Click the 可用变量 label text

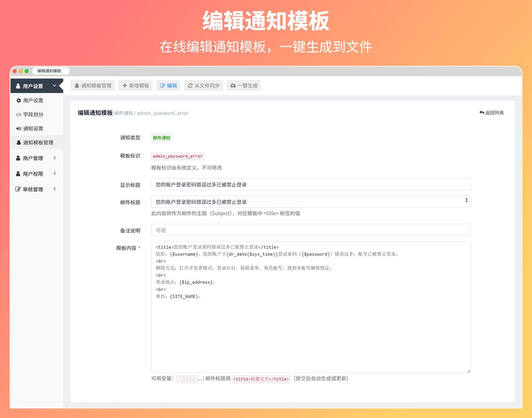pos(162,379)
